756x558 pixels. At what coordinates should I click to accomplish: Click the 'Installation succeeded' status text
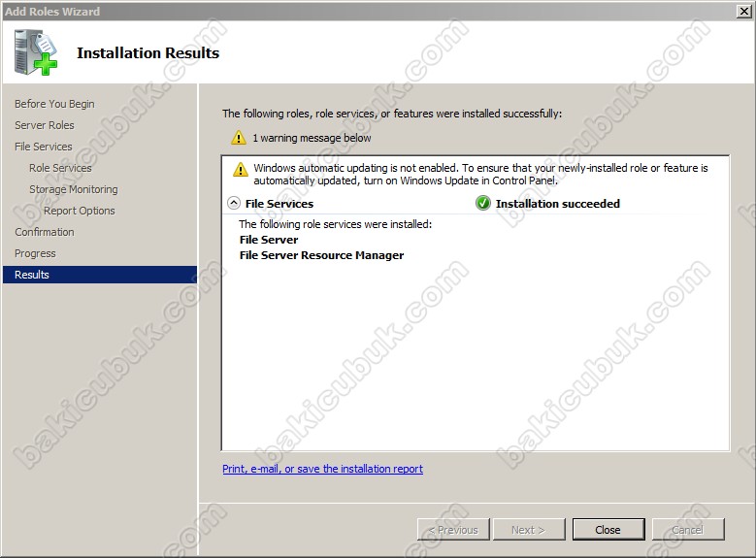click(x=558, y=204)
